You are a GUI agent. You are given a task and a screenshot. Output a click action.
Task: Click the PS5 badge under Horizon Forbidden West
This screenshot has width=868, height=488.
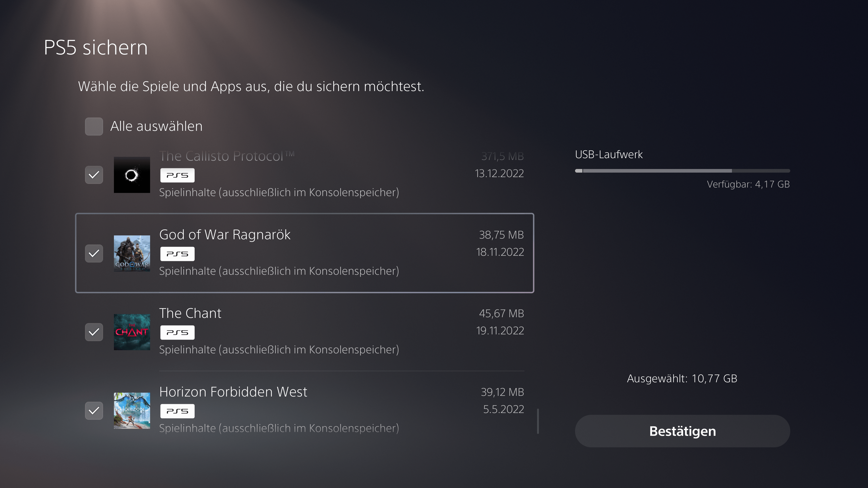click(x=177, y=411)
